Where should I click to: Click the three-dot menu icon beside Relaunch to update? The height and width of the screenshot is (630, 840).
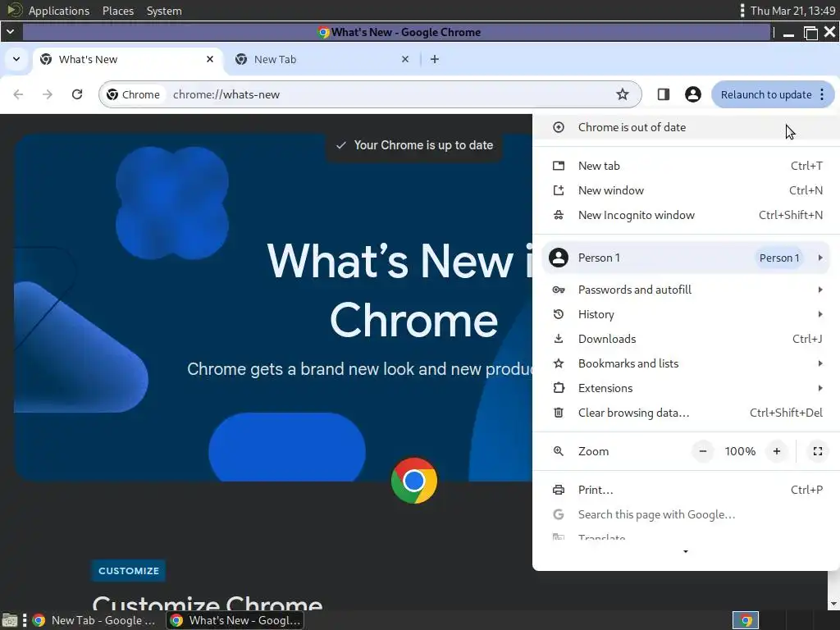(822, 94)
